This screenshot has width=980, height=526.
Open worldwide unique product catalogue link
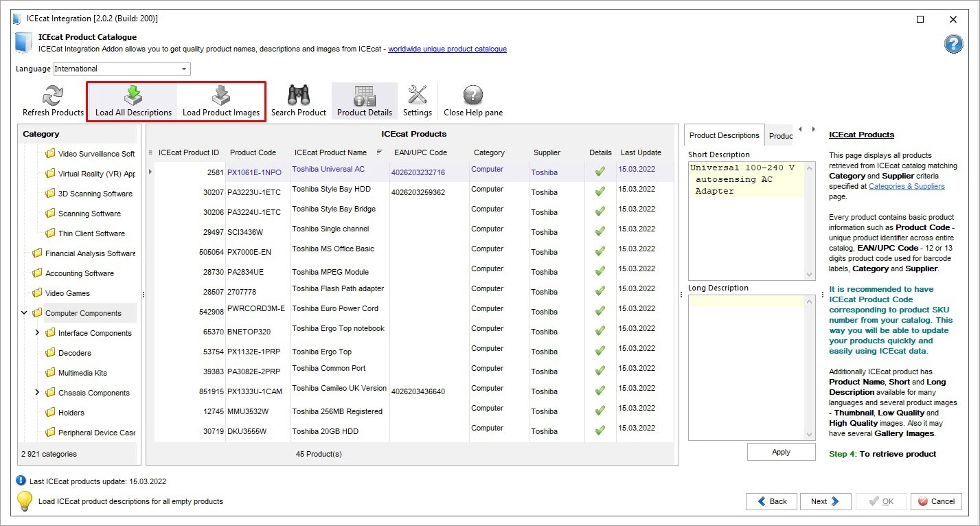point(447,49)
